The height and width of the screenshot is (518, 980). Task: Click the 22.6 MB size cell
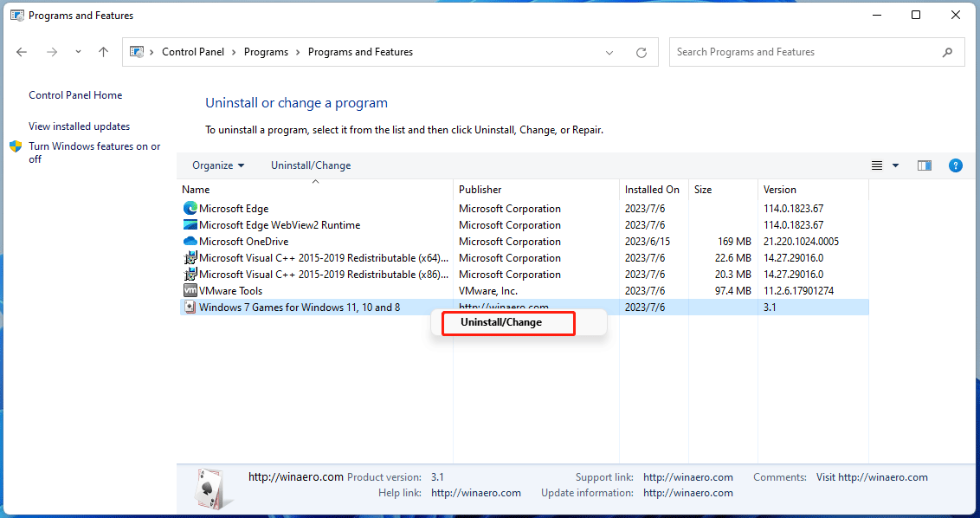click(732, 258)
